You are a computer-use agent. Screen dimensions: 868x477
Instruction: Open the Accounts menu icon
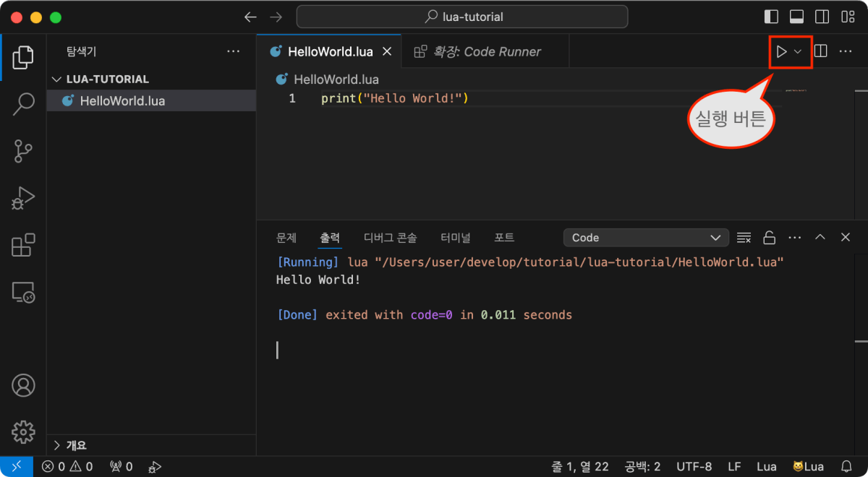[23, 385]
